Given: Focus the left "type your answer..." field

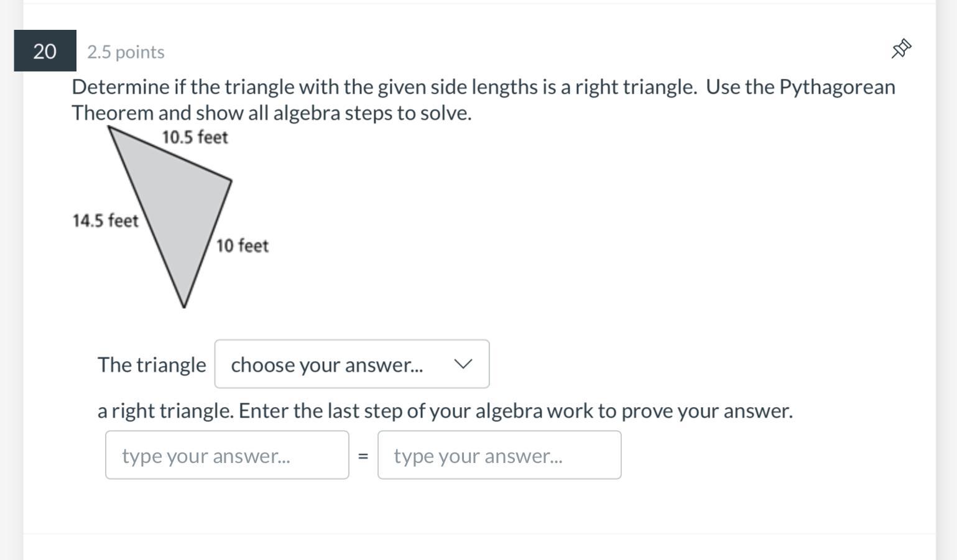Looking at the screenshot, I should [227, 456].
